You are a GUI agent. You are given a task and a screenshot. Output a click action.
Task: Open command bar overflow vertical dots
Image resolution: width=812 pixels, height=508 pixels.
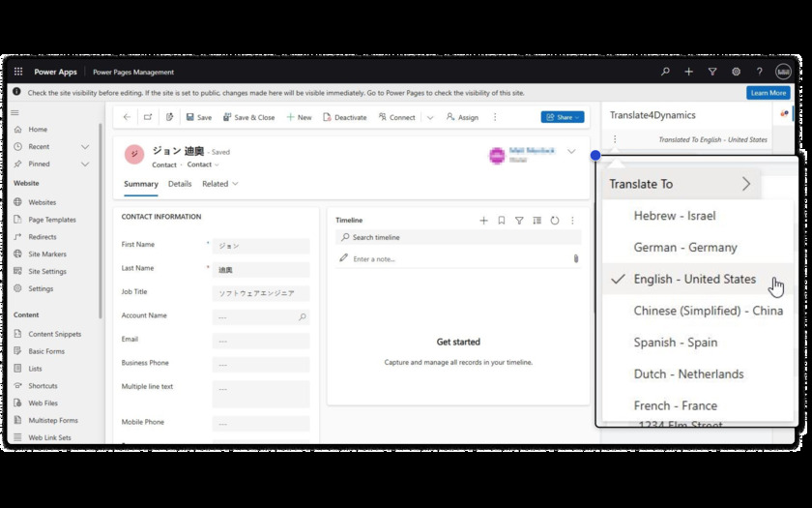(x=495, y=117)
